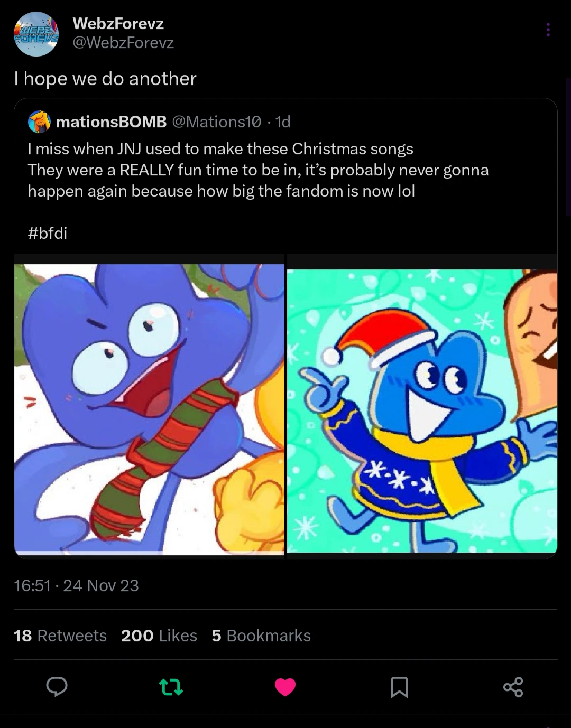
Task: Open the quoted mationsBOMB display name
Action: 111,122
